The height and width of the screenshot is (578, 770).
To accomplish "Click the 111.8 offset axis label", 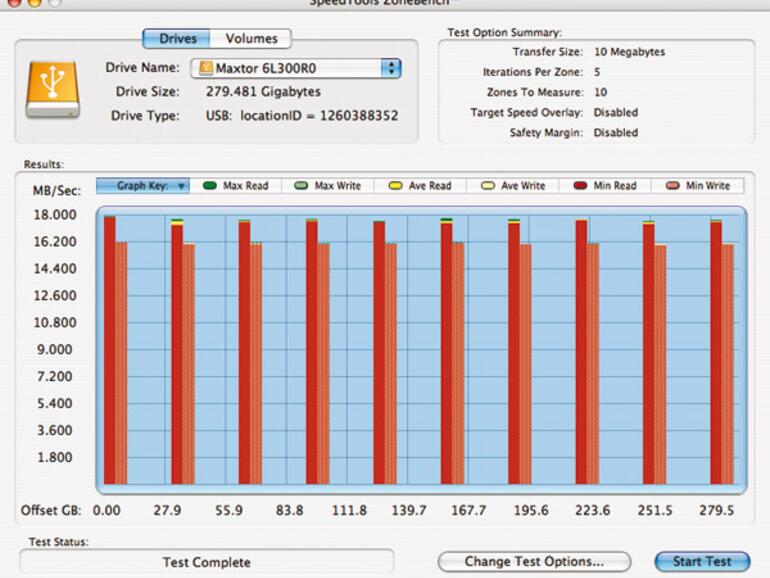I will (349, 510).
